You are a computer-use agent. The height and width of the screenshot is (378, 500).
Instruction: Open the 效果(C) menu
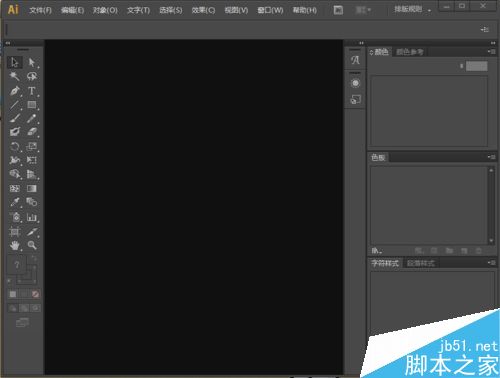coord(203,10)
